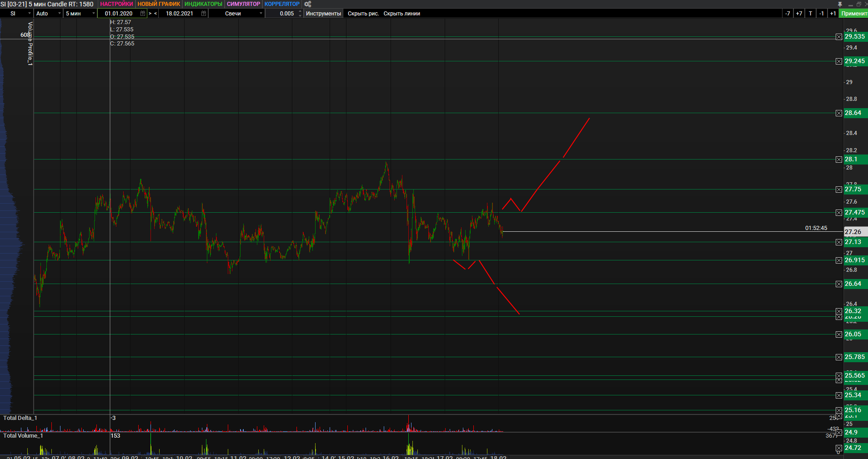Click the '>' date shift arrow
This screenshot has width=868, height=459.
pyautogui.click(x=150, y=14)
